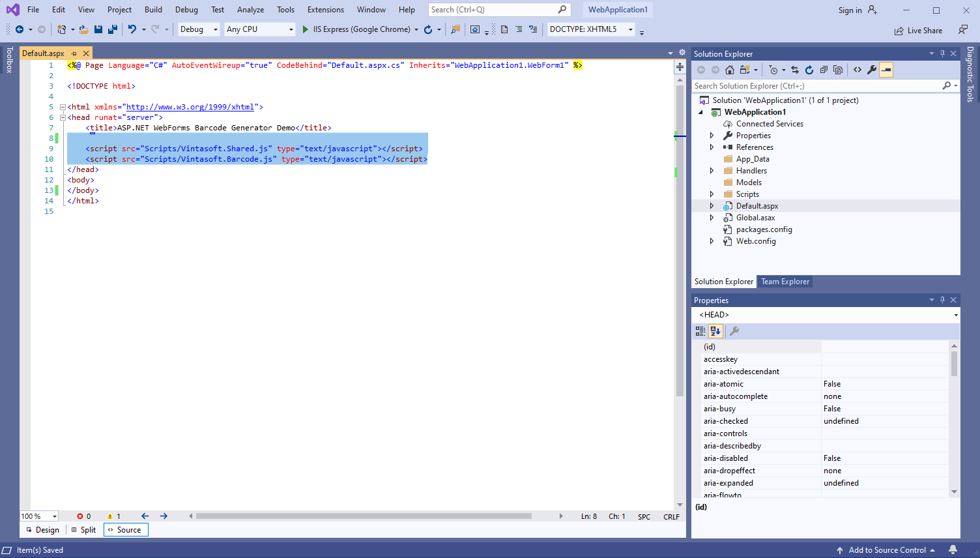Open Properties wrench icon in Solution Explorer
This screenshot has height=558, width=980.
pos(872,70)
